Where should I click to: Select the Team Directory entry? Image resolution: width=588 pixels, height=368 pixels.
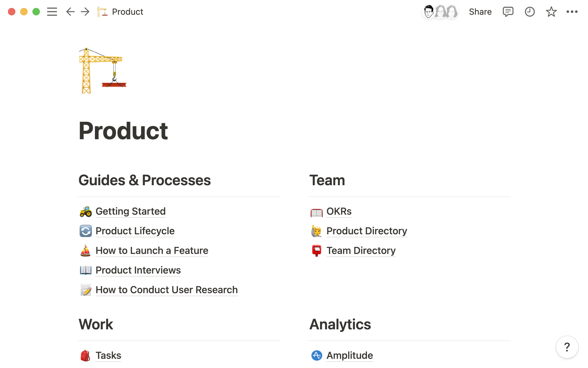[361, 251]
